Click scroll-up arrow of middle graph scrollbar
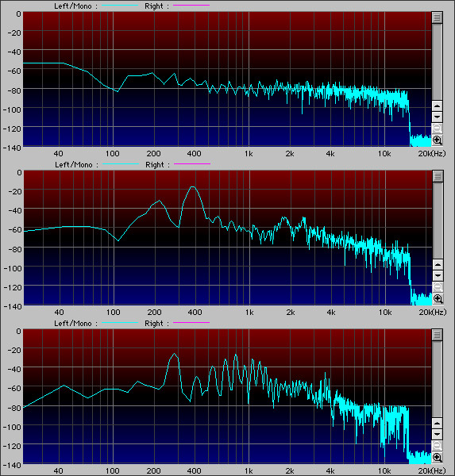Viewport: 455px width, 476px height. tap(438, 265)
